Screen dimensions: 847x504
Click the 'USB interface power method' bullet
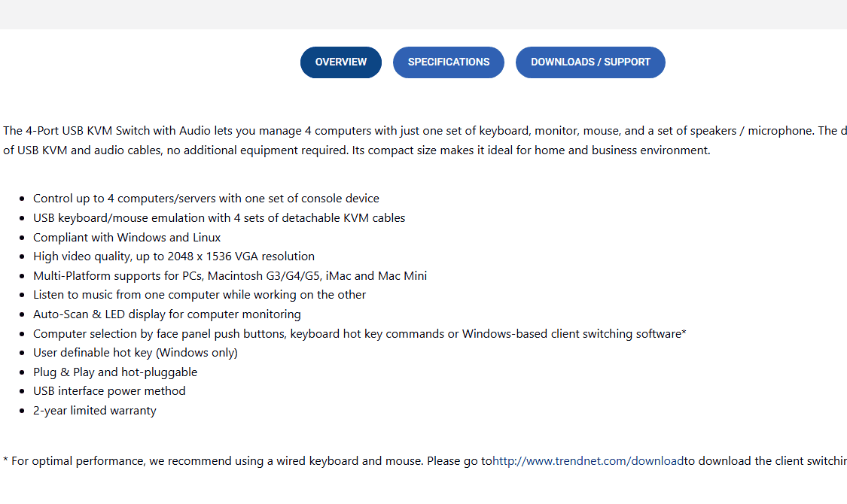pos(109,391)
